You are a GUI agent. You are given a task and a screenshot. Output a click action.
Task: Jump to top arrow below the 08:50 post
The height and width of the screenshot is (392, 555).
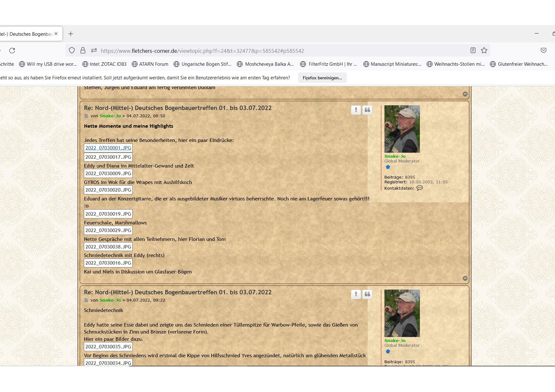(465, 279)
